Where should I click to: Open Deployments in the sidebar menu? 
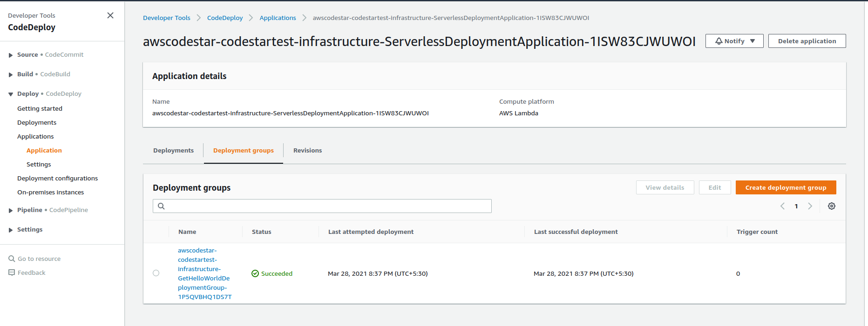pyautogui.click(x=37, y=122)
